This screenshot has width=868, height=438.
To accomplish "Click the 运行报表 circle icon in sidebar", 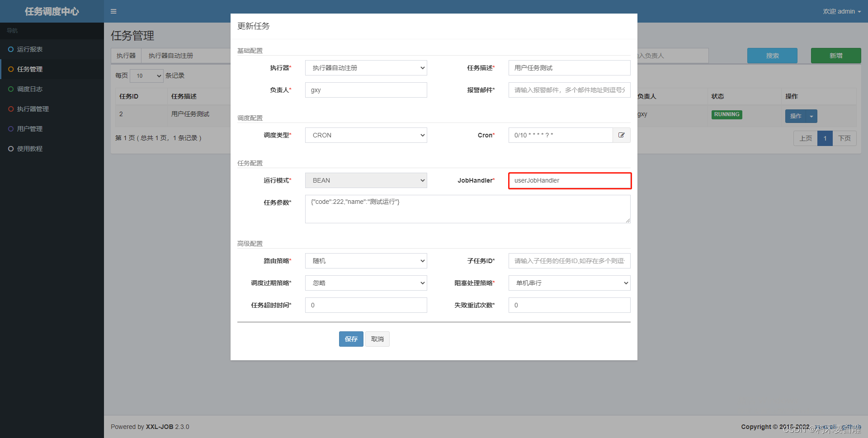I will pyautogui.click(x=11, y=49).
